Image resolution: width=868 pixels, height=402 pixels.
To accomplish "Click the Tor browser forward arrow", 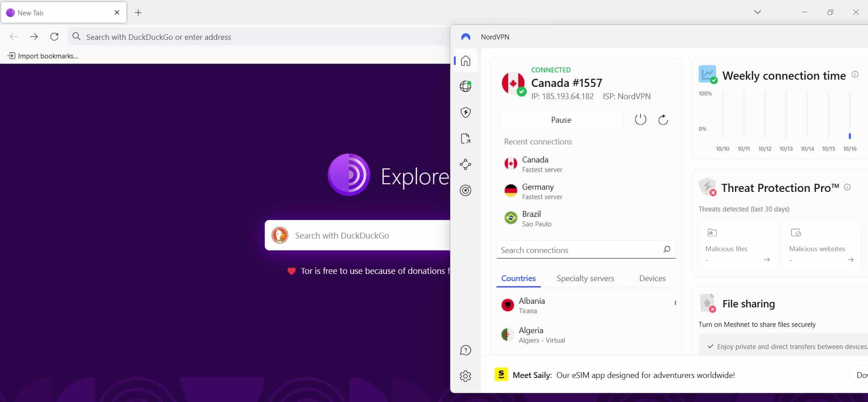I will 34,37.
